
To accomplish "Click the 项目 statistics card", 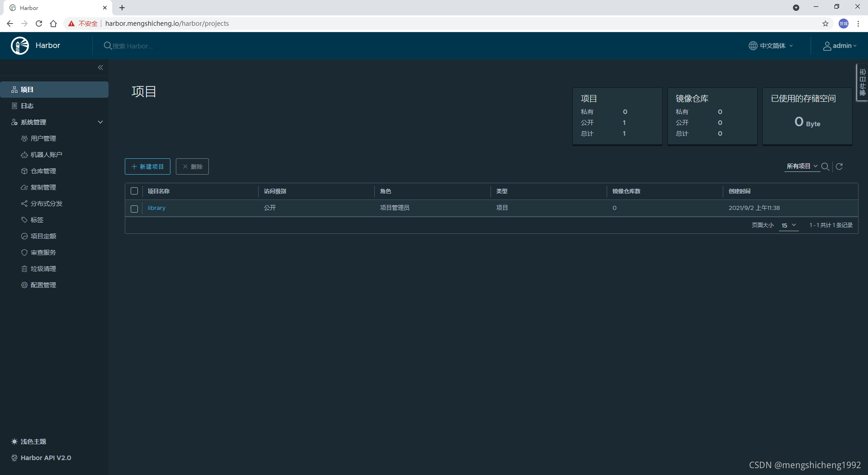I will [618, 116].
